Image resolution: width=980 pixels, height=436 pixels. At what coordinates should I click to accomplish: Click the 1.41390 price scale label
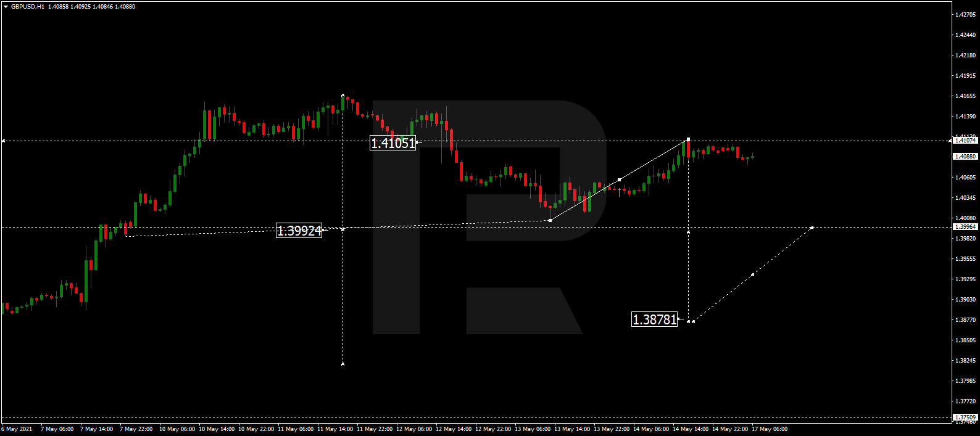click(965, 117)
